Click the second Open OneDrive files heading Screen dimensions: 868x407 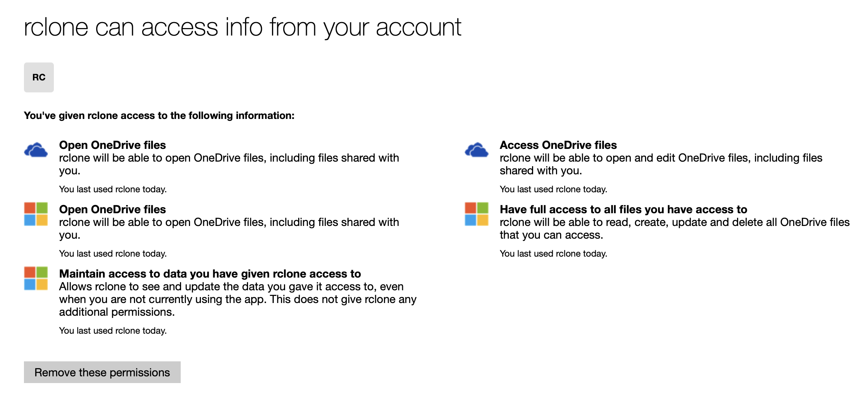click(x=112, y=209)
